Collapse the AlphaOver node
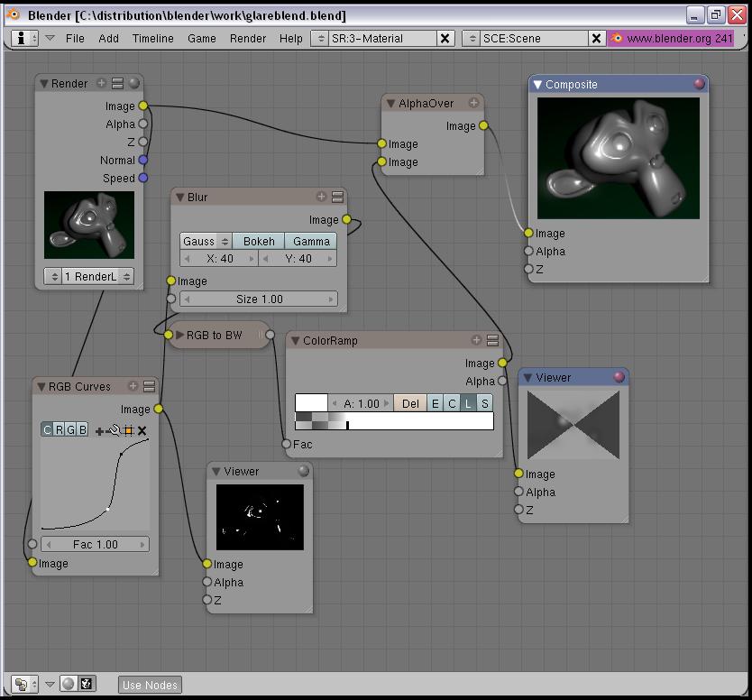The image size is (752, 700). click(390, 103)
